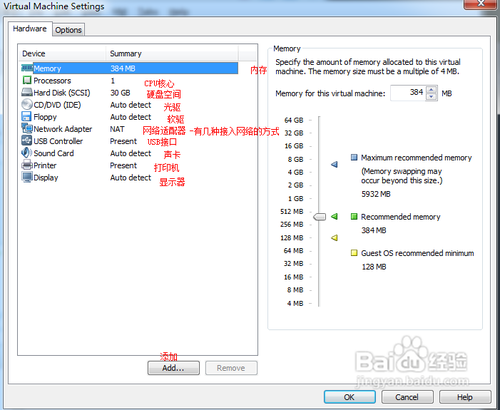This screenshot has height=410, width=500.
Task: Click the 64 MB slider scale label
Action: point(294,251)
